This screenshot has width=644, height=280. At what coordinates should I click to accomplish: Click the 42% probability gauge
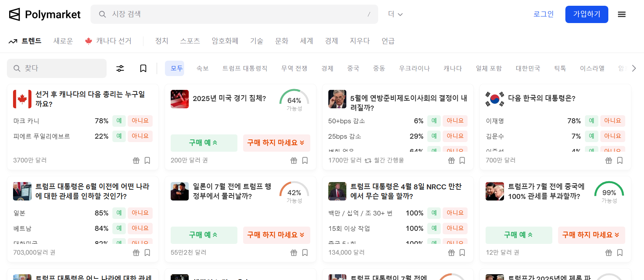pyautogui.click(x=294, y=193)
